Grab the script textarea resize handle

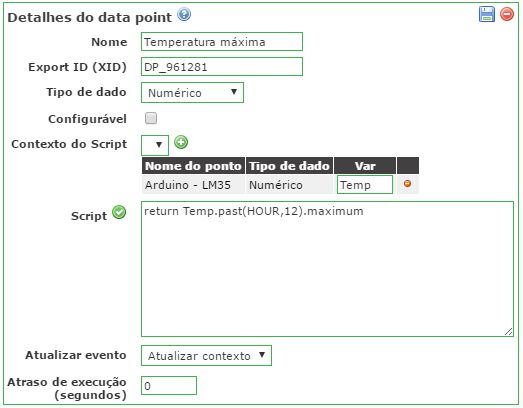(508, 332)
